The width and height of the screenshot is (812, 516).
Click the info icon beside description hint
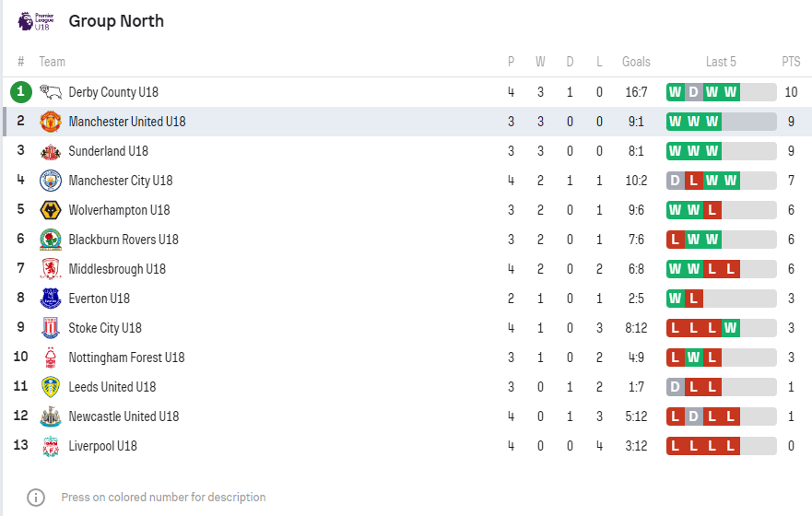[x=36, y=498]
